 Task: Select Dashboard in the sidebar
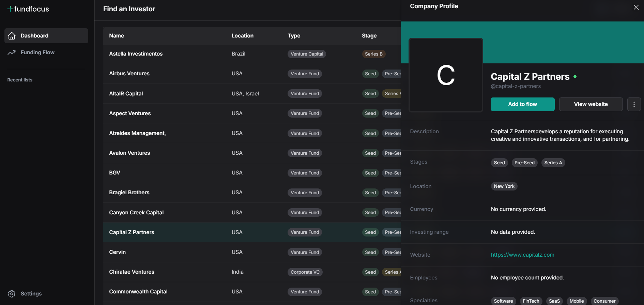click(x=34, y=36)
